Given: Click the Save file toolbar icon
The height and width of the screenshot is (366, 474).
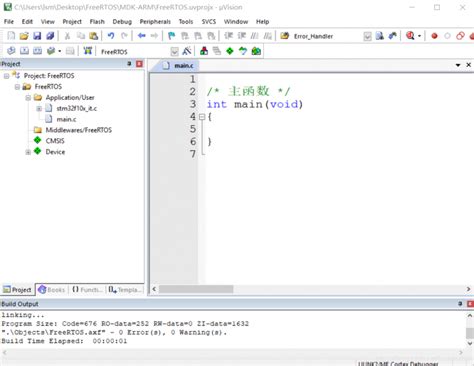Looking at the screenshot, I should pos(37,36).
